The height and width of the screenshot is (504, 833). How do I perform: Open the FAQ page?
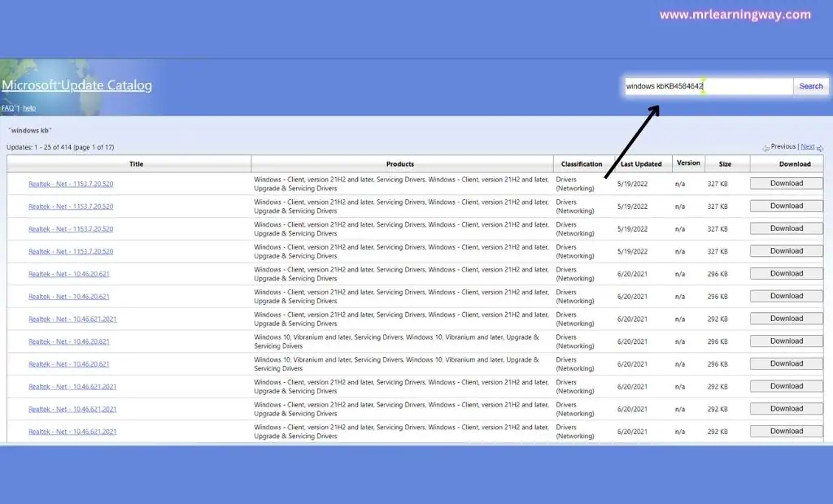pyautogui.click(x=7, y=107)
